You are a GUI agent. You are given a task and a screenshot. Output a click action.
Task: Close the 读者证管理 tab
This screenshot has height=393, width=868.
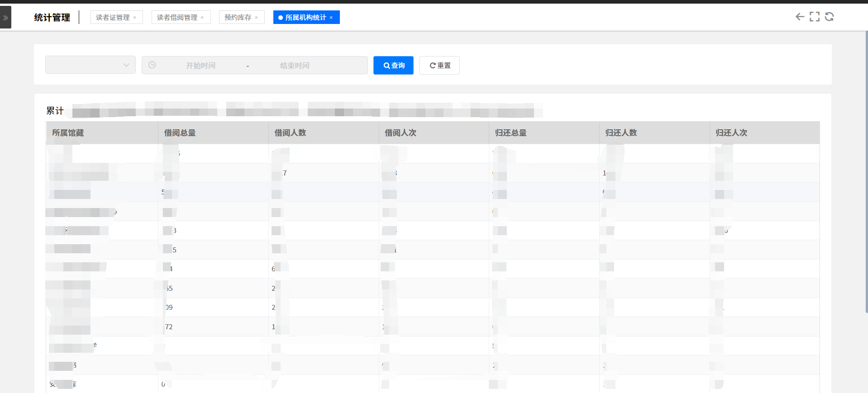pos(135,18)
